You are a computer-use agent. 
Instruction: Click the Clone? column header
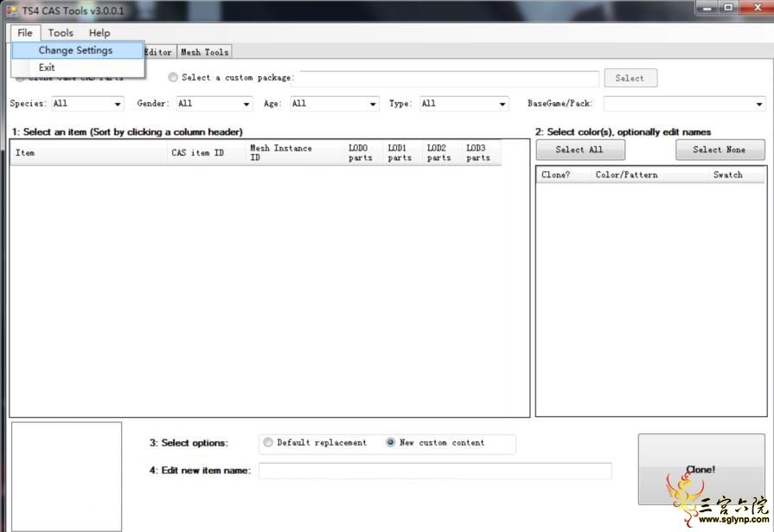pyautogui.click(x=564, y=175)
